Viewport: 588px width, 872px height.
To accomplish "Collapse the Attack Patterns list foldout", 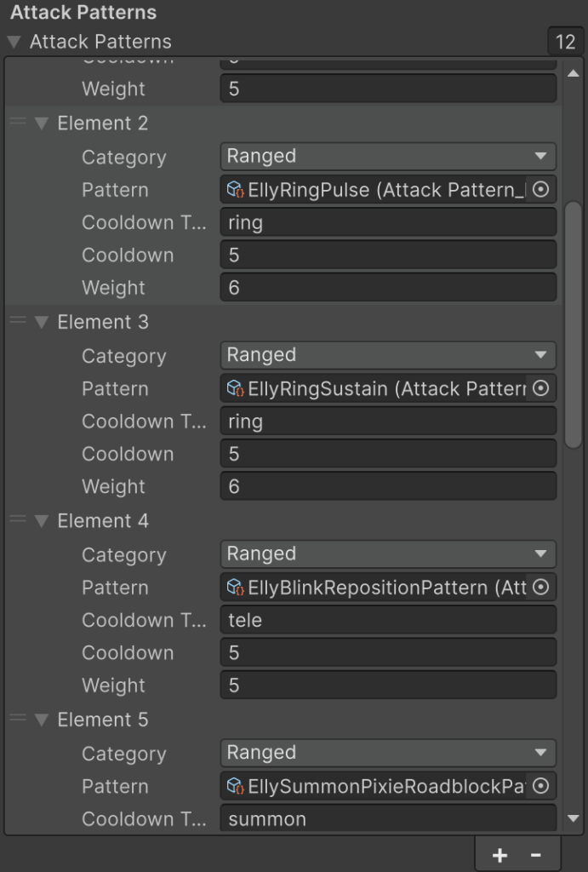I will click(14, 42).
